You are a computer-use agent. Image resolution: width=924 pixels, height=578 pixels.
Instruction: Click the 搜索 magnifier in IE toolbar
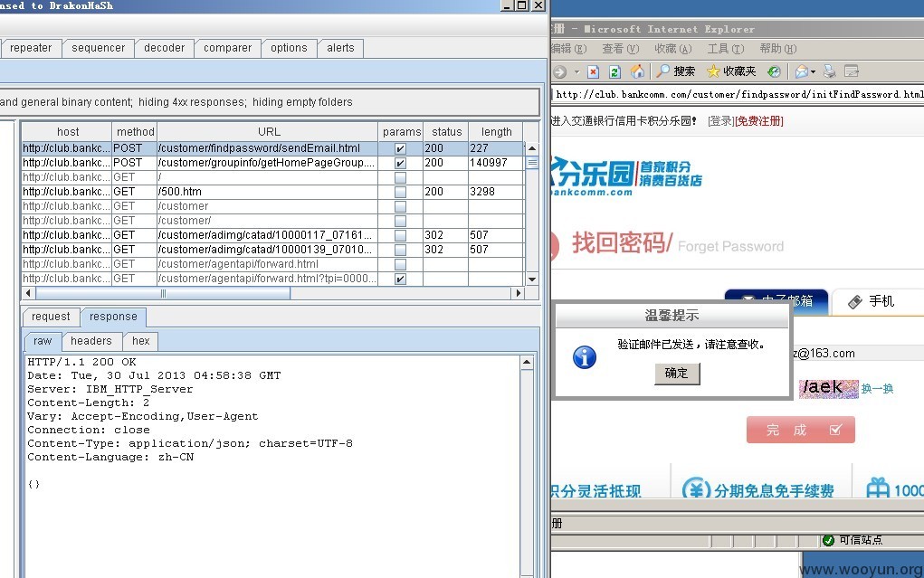coord(664,71)
